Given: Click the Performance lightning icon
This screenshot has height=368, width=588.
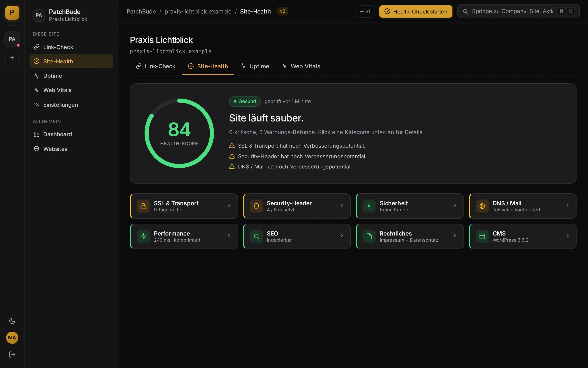Looking at the screenshot, I should click(143, 236).
